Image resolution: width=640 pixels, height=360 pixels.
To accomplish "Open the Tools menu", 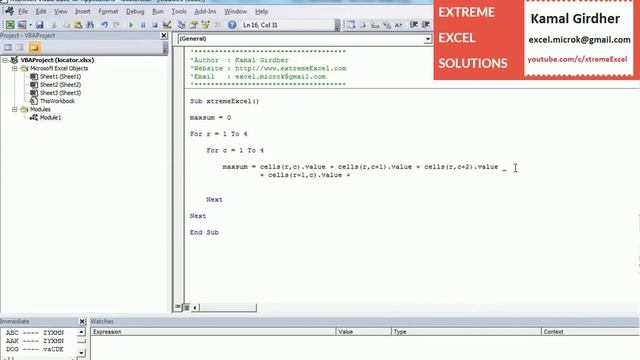I will point(179,11).
